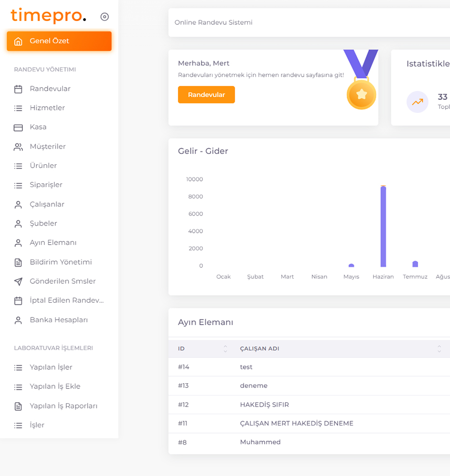Open Kasa credit card icon
This screenshot has height=476, width=450.
18,128
